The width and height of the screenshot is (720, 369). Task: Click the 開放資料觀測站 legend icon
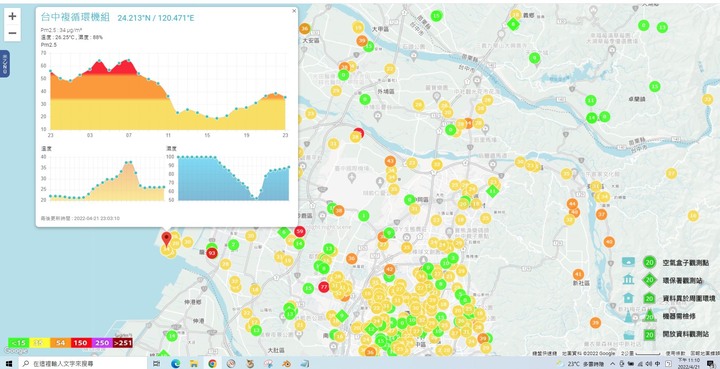(628, 335)
